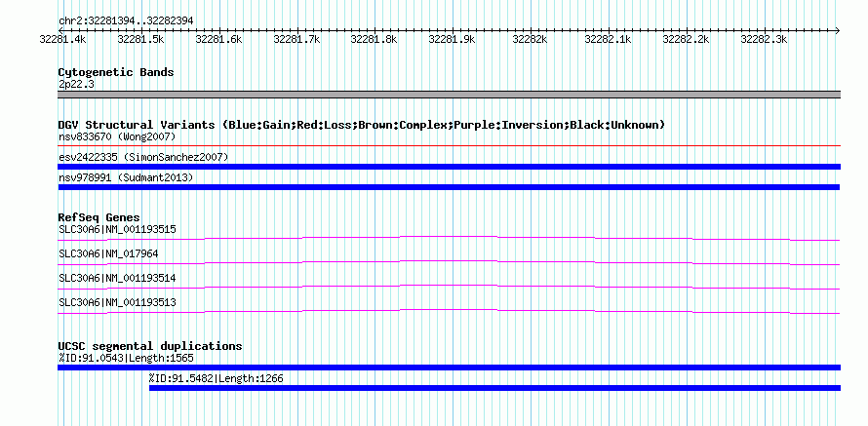The width and height of the screenshot is (868, 426).
Task: Click the 32282.2k ruler tick label
Action: pos(686,40)
